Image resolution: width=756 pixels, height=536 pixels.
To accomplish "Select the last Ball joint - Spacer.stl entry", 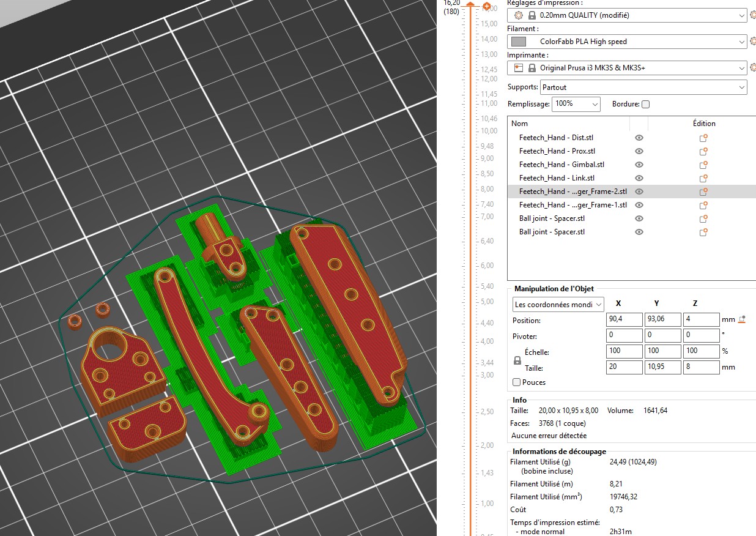I will click(552, 232).
